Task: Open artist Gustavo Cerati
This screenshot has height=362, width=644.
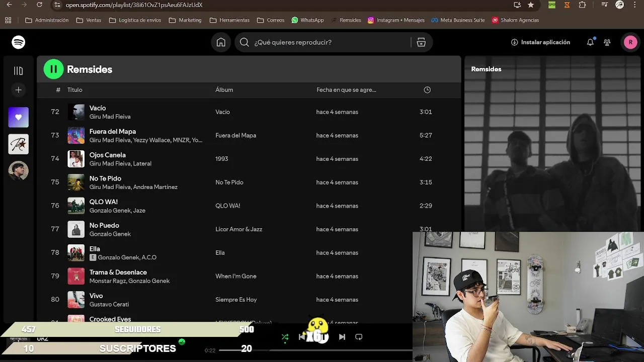Action: (x=109, y=304)
